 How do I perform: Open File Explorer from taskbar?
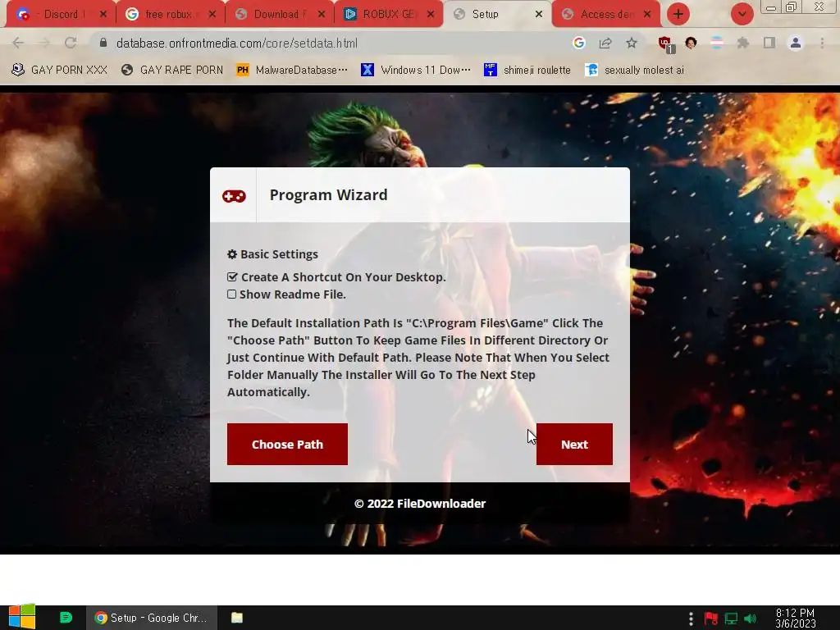237,618
